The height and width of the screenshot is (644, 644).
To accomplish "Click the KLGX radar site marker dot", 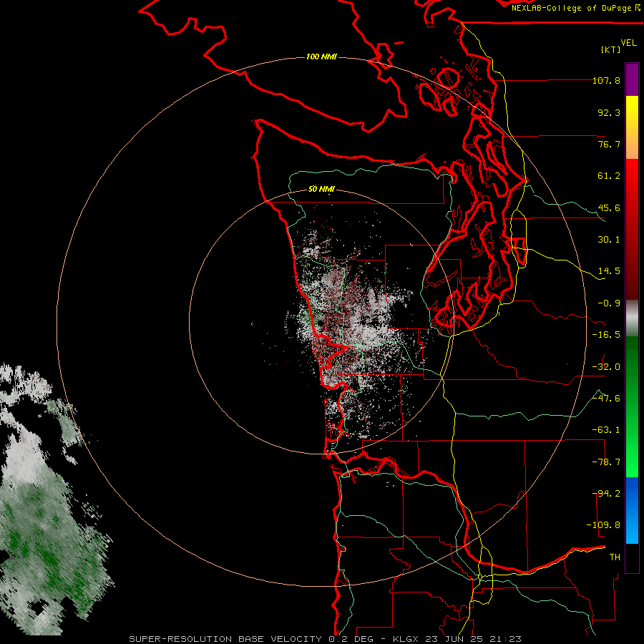I will click(x=321, y=323).
